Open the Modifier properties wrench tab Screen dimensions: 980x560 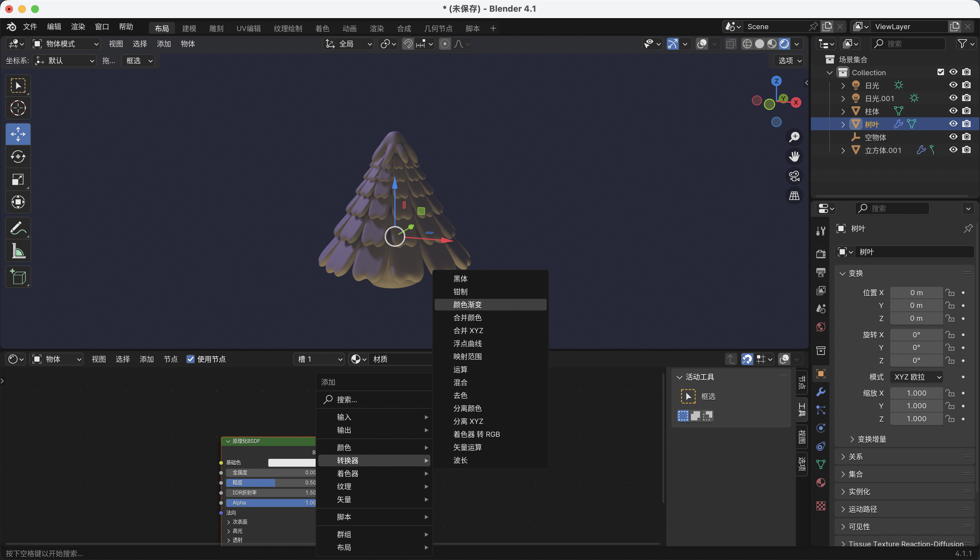[820, 392]
